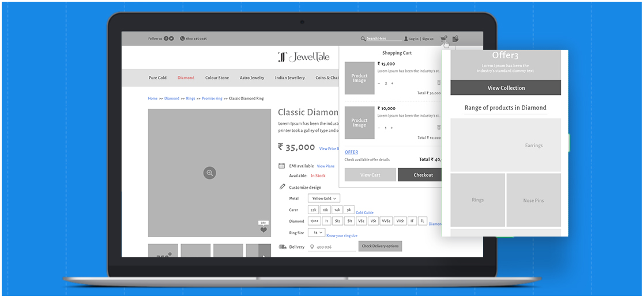
Task: Choose the IF diamond clarity
Action: click(412, 221)
